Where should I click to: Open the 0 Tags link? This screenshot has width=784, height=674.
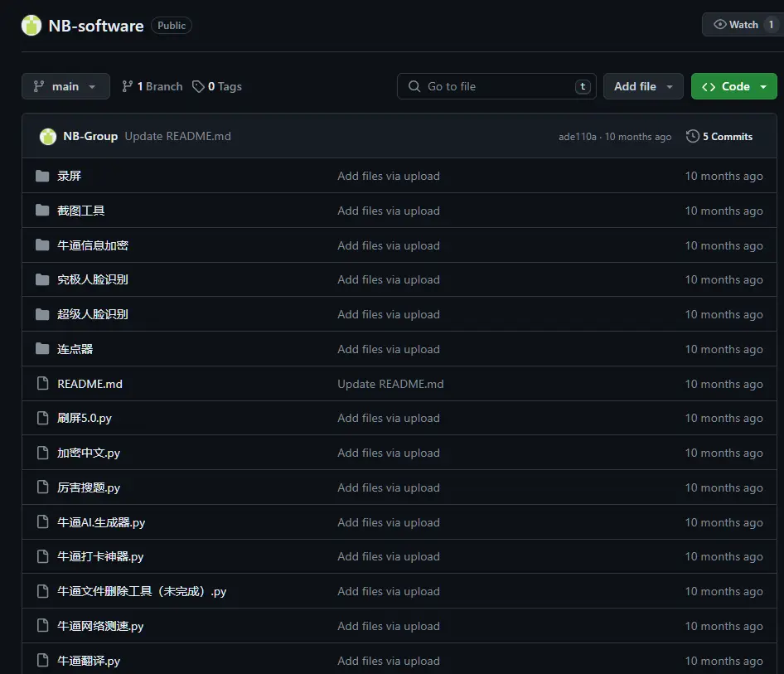pyautogui.click(x=217, y=86)
